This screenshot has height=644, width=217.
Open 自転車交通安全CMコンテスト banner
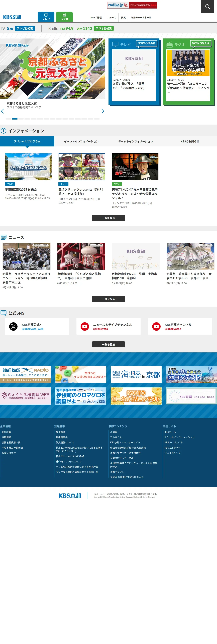(191, 374)
